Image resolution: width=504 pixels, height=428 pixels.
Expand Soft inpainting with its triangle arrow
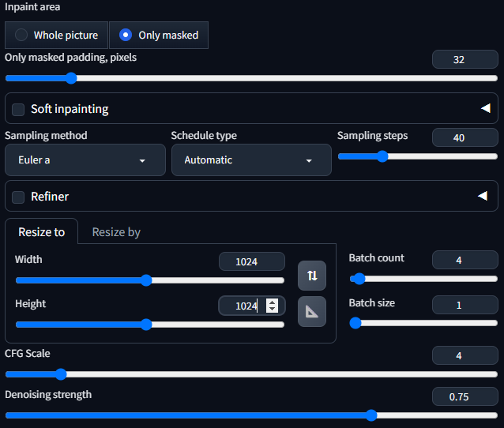coord(486,108)
